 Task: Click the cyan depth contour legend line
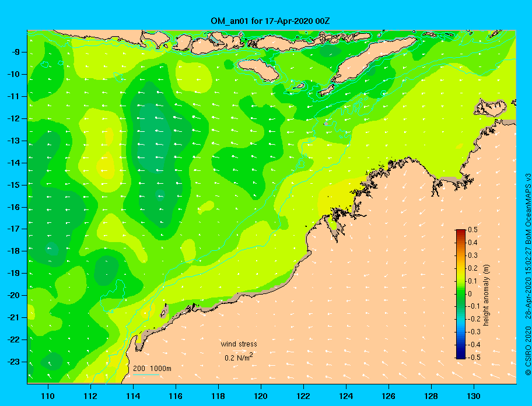pyautogui.click(x=146, y=375)
